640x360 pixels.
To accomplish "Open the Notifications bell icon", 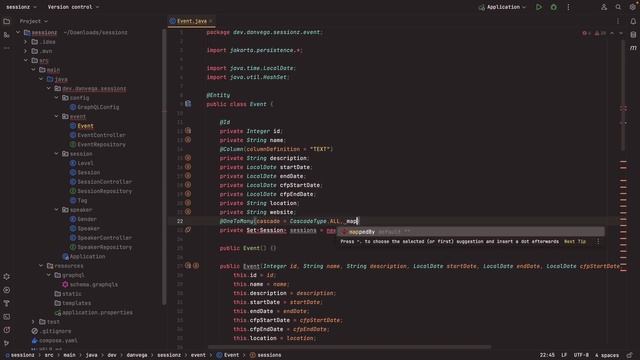I will 633,21.
